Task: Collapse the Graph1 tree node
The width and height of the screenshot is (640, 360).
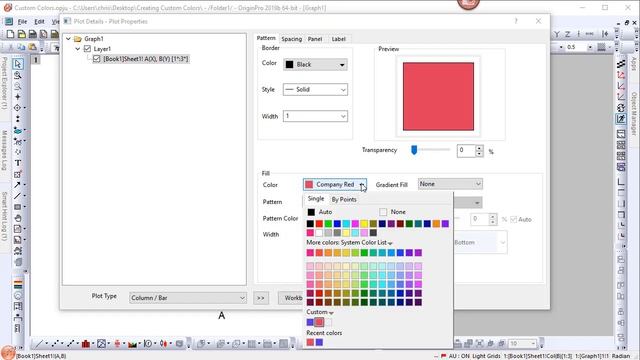Action: point(68,39)
